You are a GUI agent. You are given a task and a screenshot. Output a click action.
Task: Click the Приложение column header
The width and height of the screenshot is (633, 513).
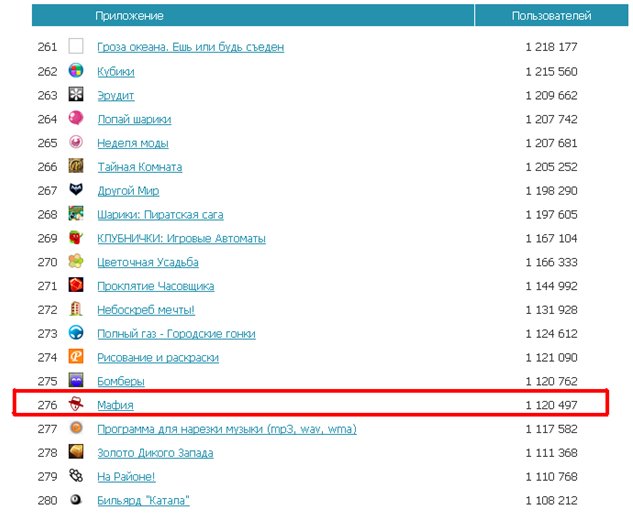click(129, 16)
